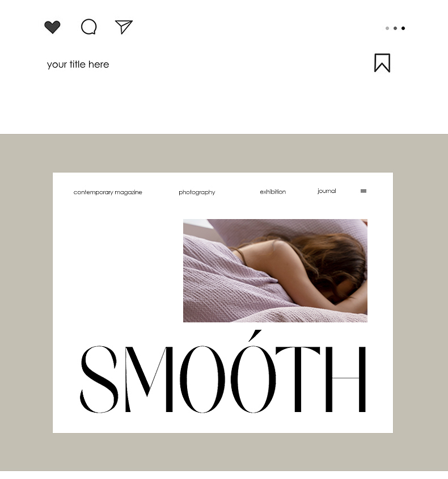448x479 pixels.
Task: Open the journal nav item
Action: pyautogui.click(x=327, y=191)
